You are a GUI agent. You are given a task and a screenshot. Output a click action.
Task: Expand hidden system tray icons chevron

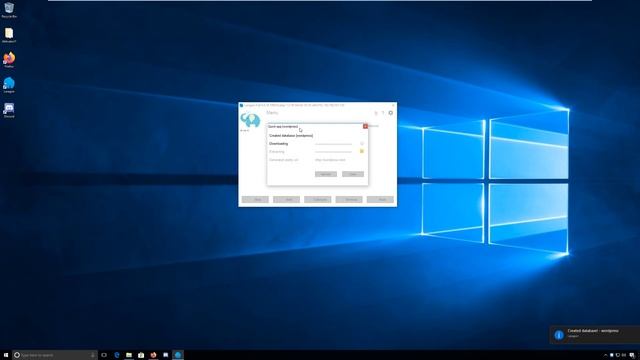click(605, 355)
